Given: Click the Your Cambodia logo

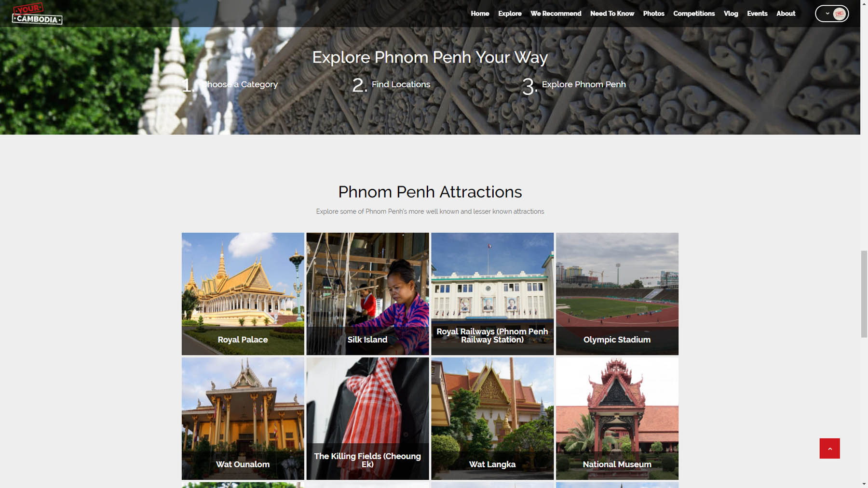Looking at the screenshot, I should 37,13.
